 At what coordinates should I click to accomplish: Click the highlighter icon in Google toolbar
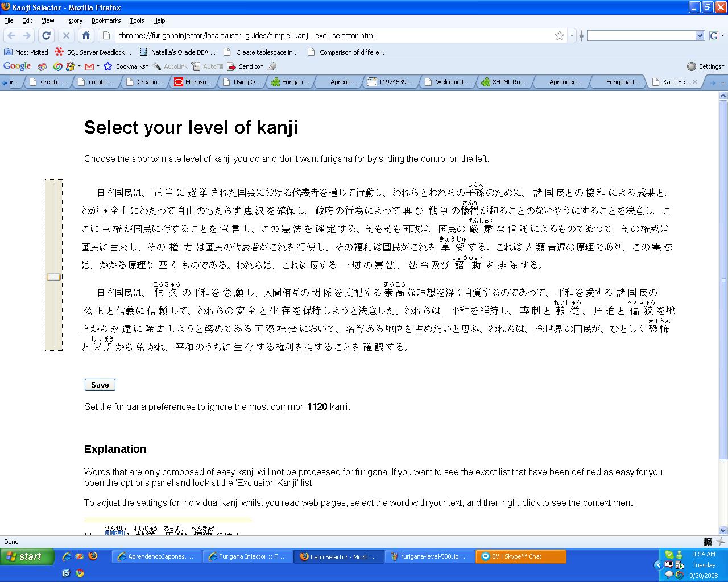pyautogui.click(x=272, y=66)
